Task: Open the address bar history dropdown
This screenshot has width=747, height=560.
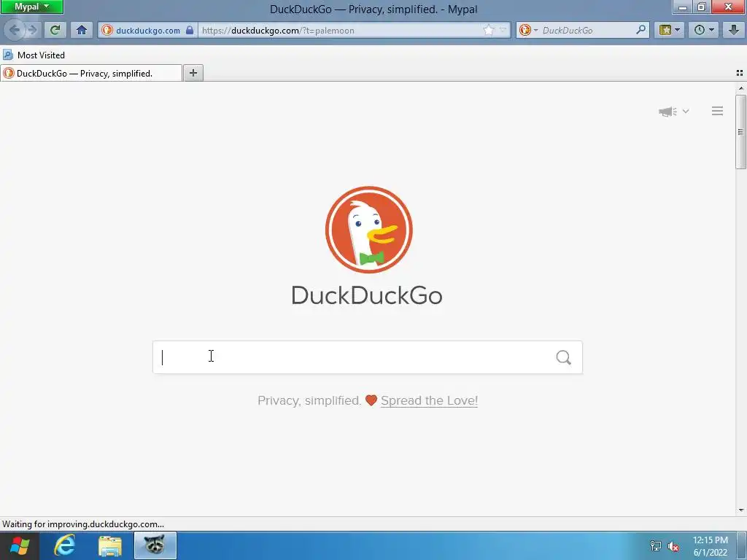Action: click(x=503, y=30)
